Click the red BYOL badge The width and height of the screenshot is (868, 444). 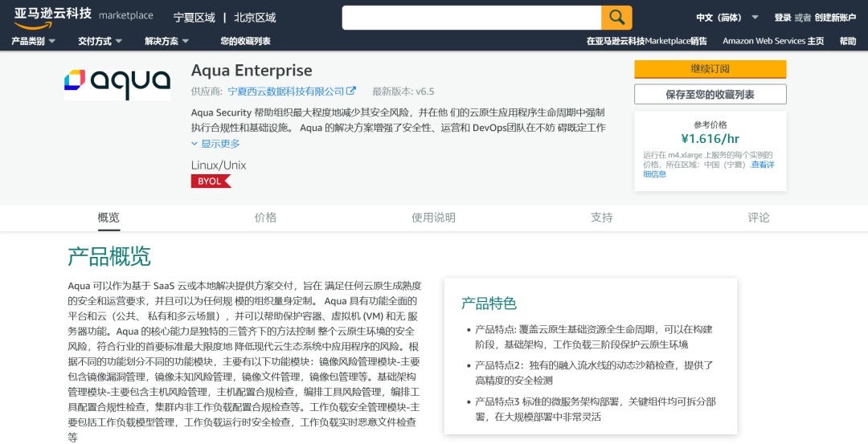211,181
